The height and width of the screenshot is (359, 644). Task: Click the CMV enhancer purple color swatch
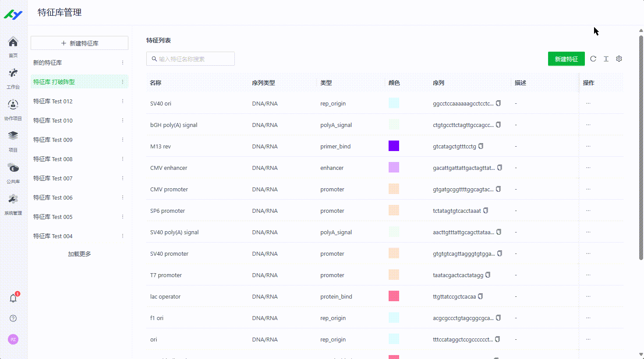coord(393,167)
